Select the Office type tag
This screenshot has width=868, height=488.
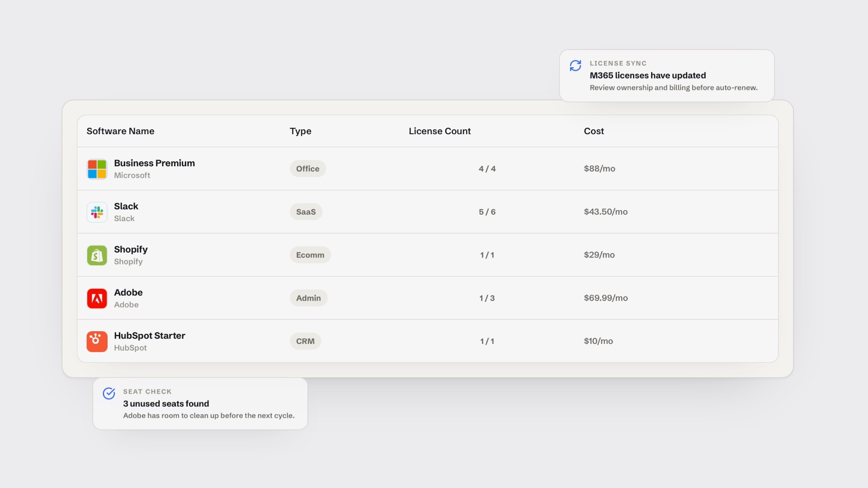pos(307,169)
